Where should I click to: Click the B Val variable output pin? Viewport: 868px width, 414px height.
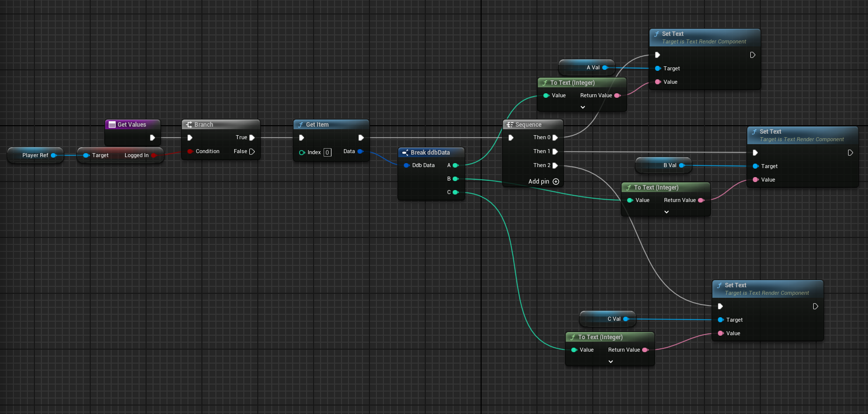pos(682,166)
